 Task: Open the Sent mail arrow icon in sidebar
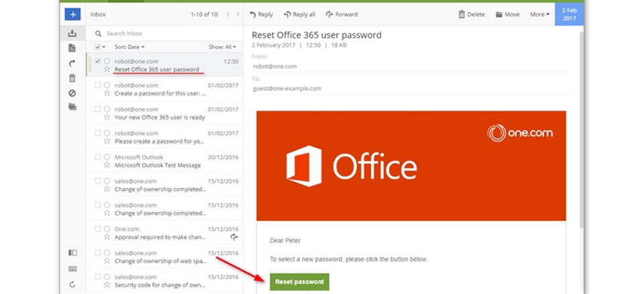point(72,63)
